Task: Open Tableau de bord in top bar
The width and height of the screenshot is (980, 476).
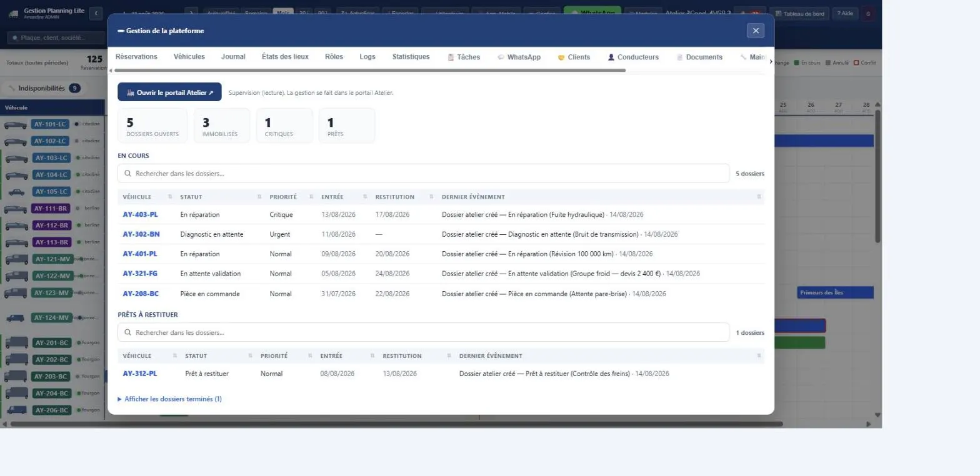Action: [799, 14]
